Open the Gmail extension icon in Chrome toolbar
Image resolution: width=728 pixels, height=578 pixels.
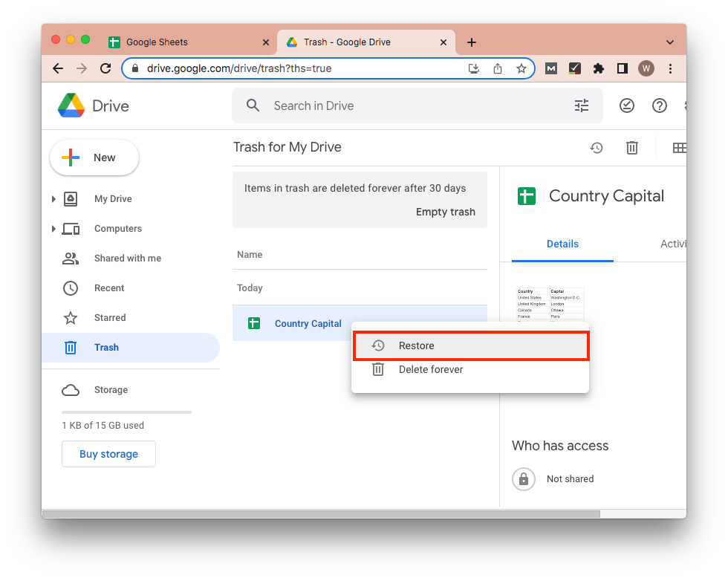coord(550,68)
